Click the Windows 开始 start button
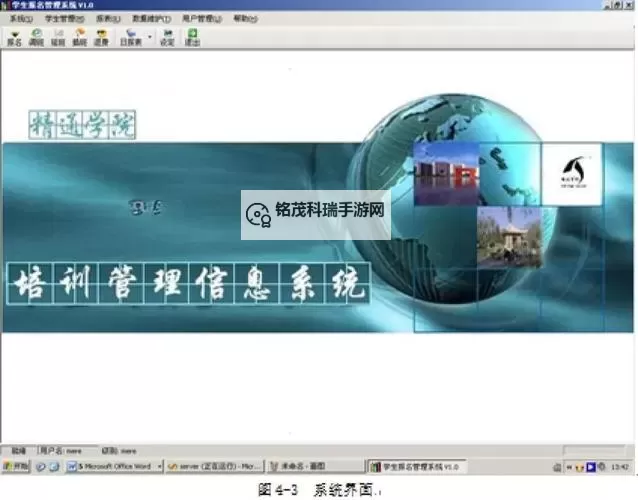638x500 pixels. [x=15, y=466]
